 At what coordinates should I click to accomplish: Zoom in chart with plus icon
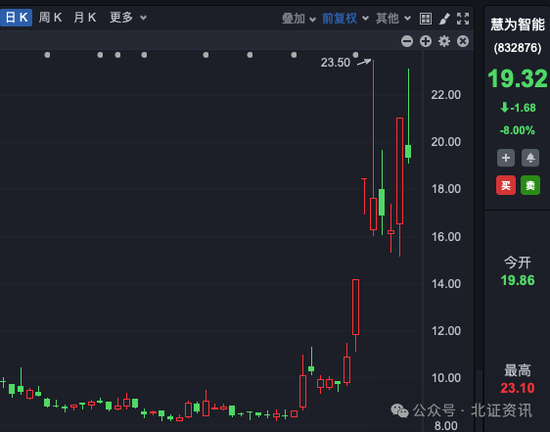tap(425, 41)
